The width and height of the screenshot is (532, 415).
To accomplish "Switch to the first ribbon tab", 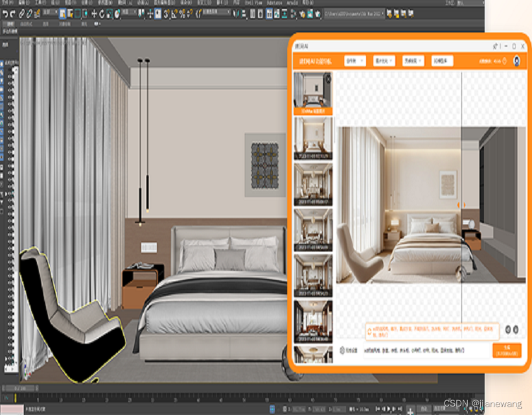I will [x=10, y=24].
